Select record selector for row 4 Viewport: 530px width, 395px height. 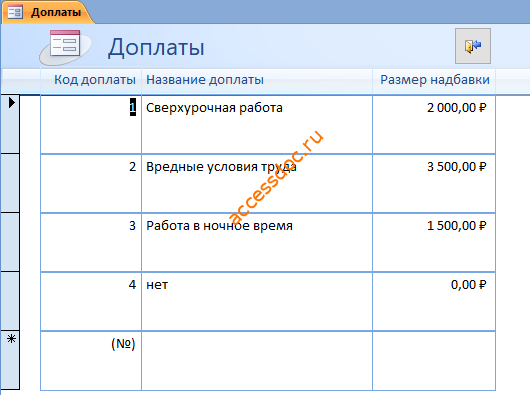[10, 301]
